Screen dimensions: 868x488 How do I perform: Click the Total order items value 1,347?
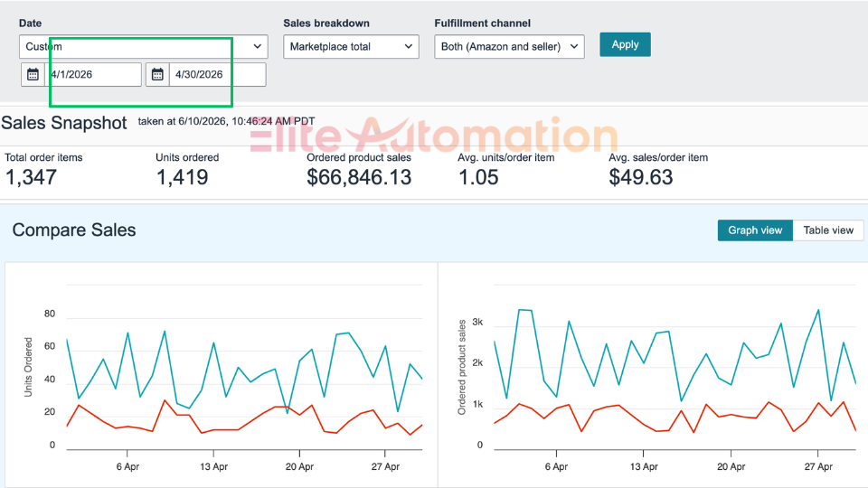(x=31, y=178)
